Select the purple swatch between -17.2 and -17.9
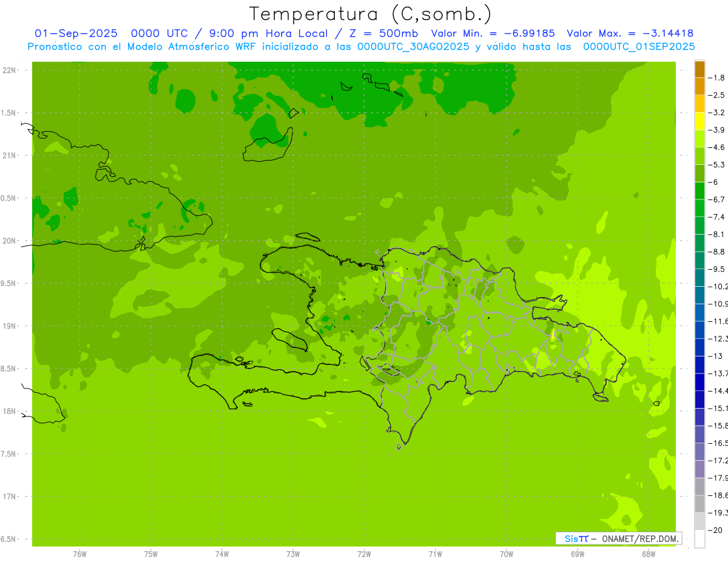Viewport: 728px width, 562px height. [699, 469]
